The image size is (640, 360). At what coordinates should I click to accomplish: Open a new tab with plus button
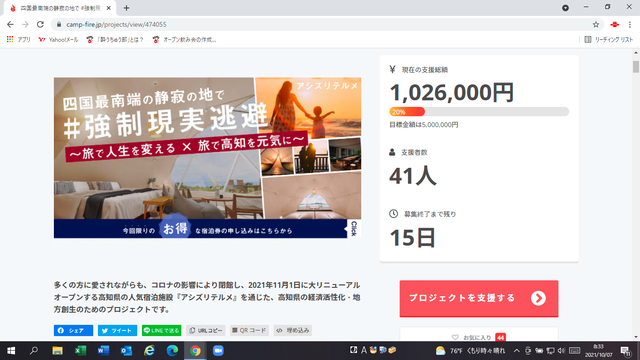[126, 8]
